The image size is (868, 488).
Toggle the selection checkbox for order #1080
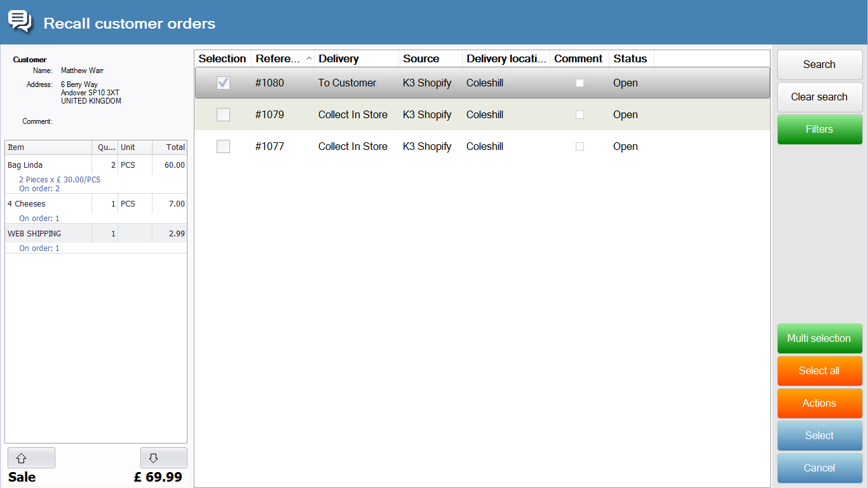coord(223,83)
